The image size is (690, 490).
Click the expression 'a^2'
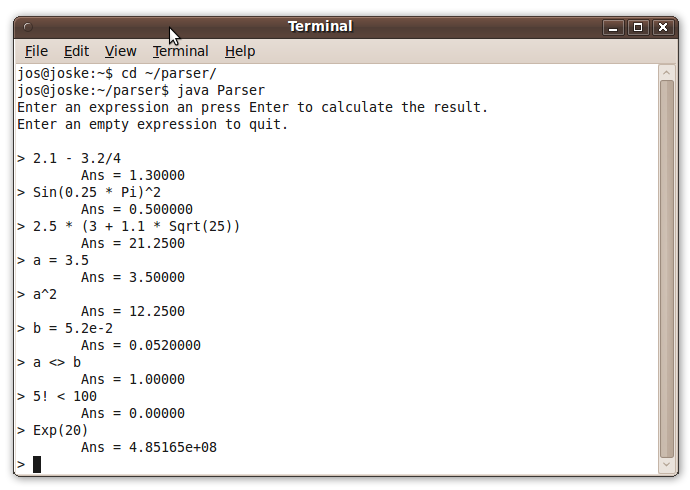[45, 294]
